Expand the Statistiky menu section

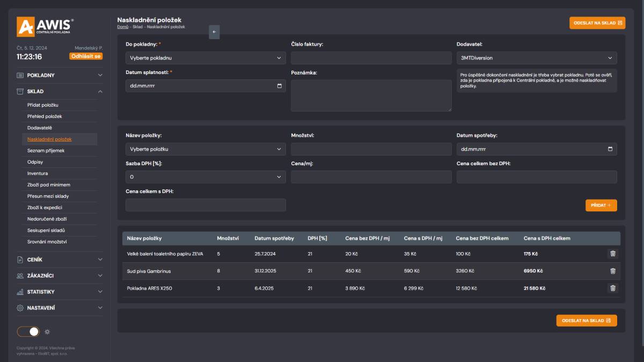tap(59, 292)
